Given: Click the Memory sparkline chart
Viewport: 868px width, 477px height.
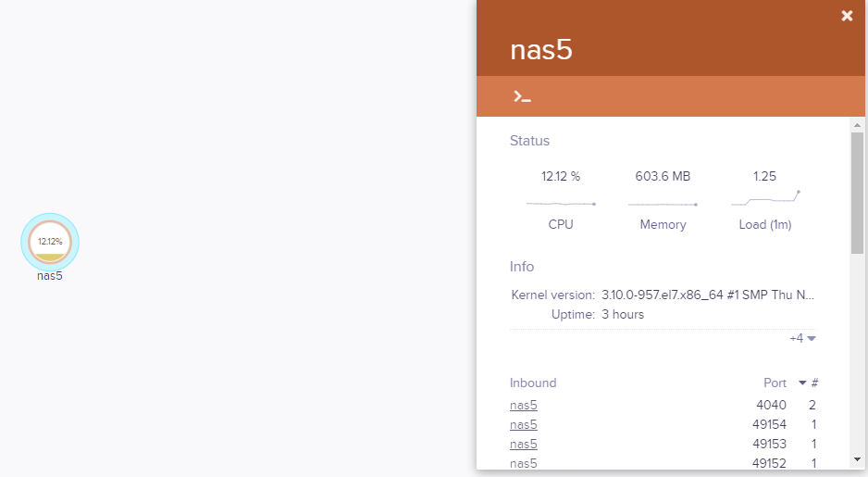Looking at the screenshot, I should coord(663,203).
